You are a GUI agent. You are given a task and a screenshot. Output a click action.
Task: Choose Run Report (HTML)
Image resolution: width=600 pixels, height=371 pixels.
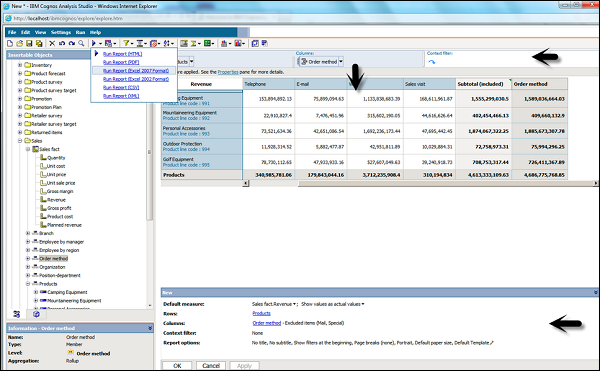point(122,54)
